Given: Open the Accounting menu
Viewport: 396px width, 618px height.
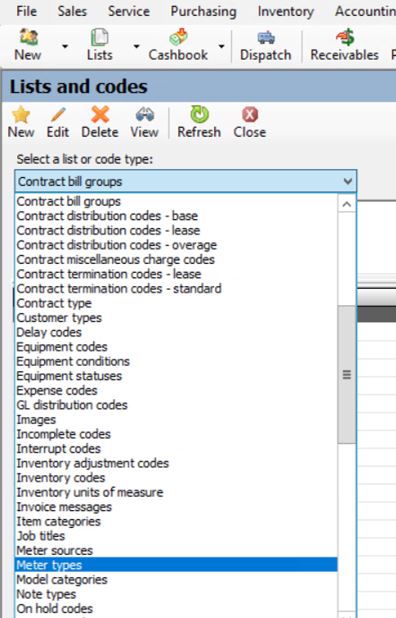Looking at the screenshot, I should tap(365, 11).
